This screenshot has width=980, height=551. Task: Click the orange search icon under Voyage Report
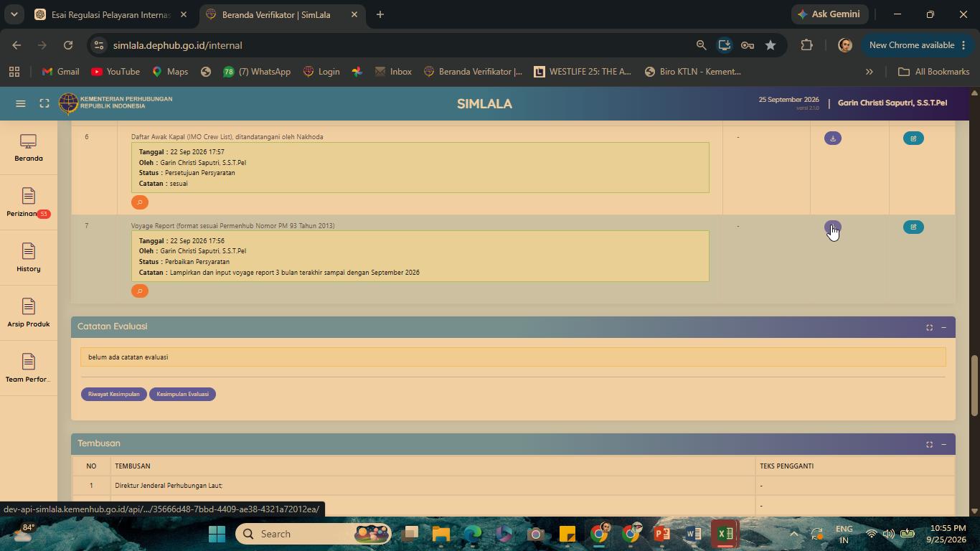[140, 291]
